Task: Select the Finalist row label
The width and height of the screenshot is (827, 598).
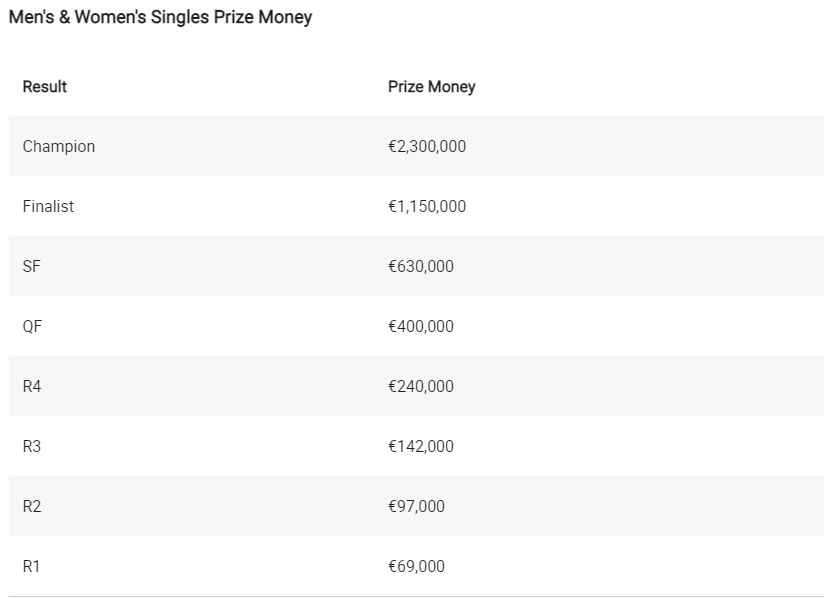Action: point(48,206)
